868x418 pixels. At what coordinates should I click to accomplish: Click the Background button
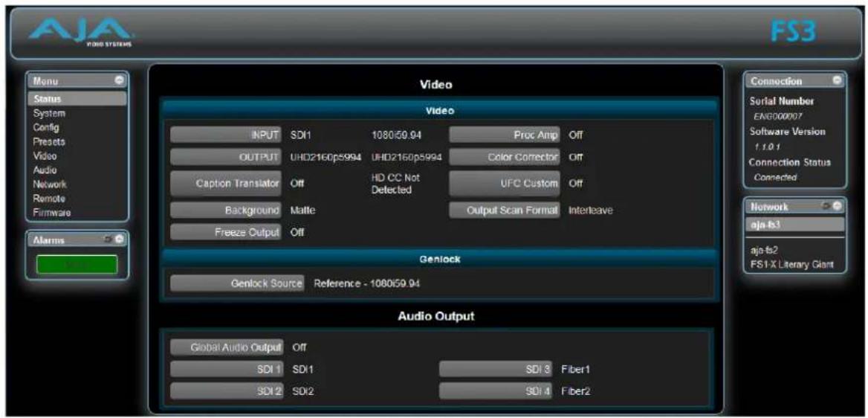227,210
